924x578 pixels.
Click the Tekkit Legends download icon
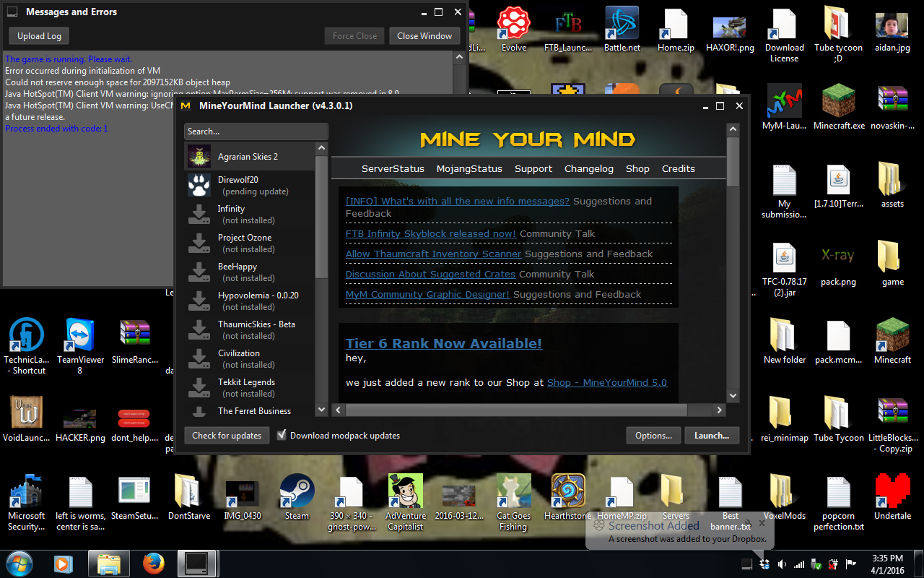pos(199,388)
